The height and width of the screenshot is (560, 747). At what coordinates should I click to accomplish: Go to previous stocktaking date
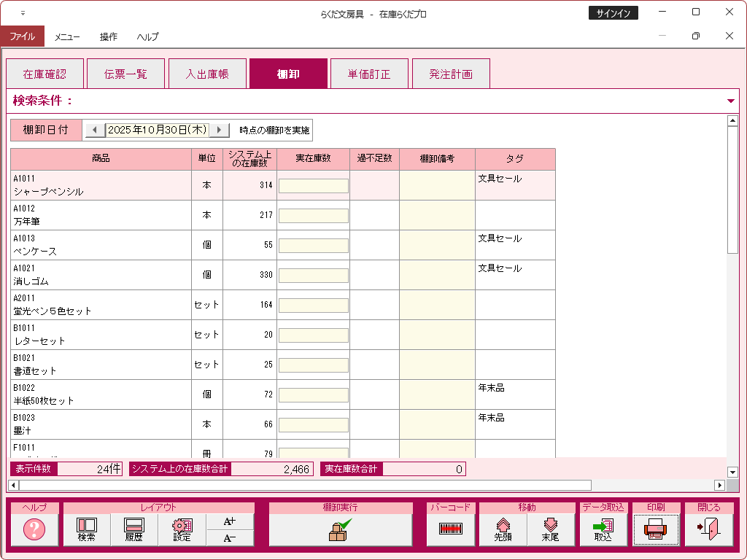pyautogui.click(x=95, y=130)
